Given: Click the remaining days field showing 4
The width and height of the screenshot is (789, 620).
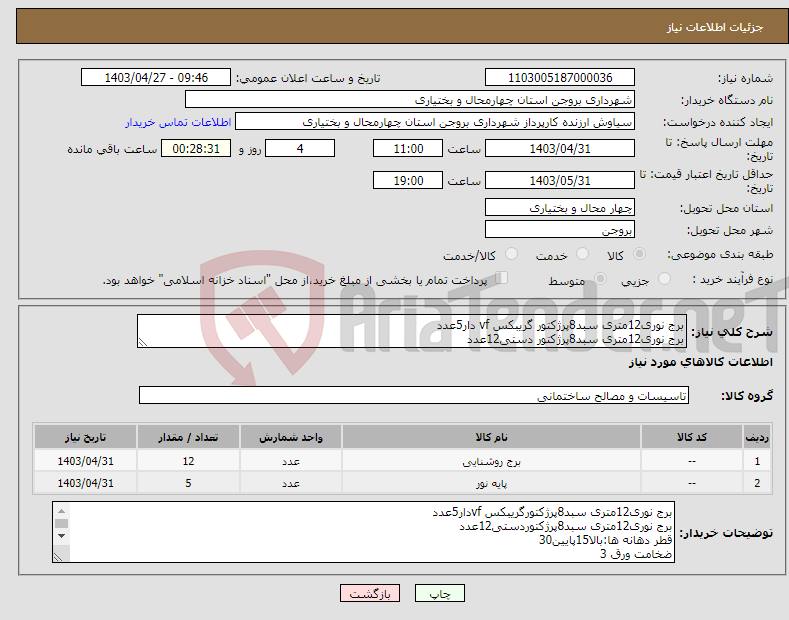Looking at the screenshot, I should point(300,148).
